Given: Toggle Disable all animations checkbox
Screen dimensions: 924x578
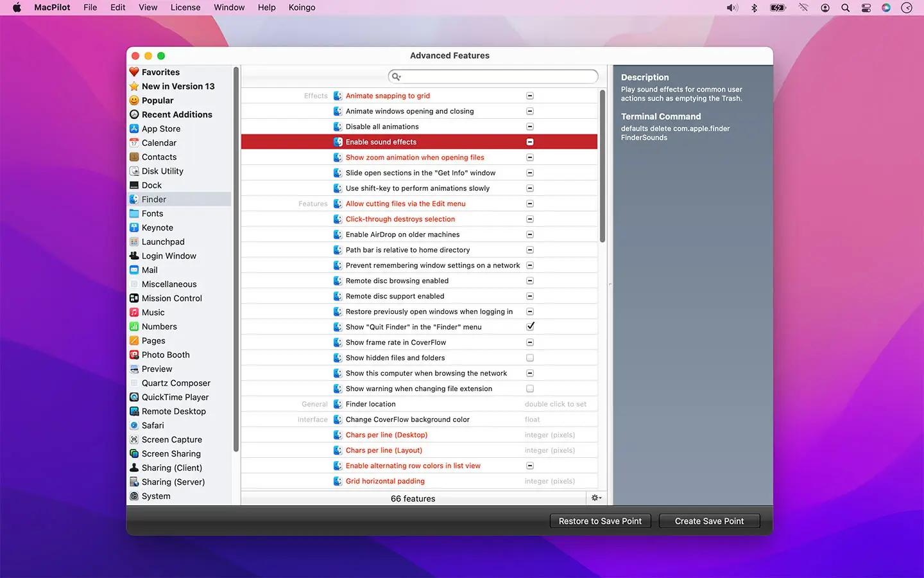Looking at the screenshot, I should [530, 127].
